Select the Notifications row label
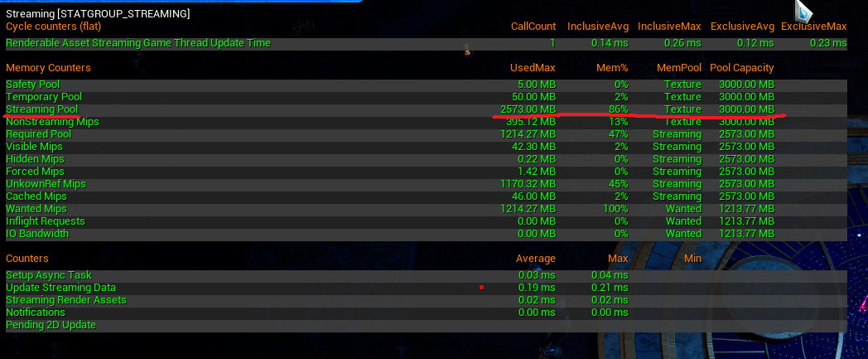868x359 pixels. click(36, 312)
